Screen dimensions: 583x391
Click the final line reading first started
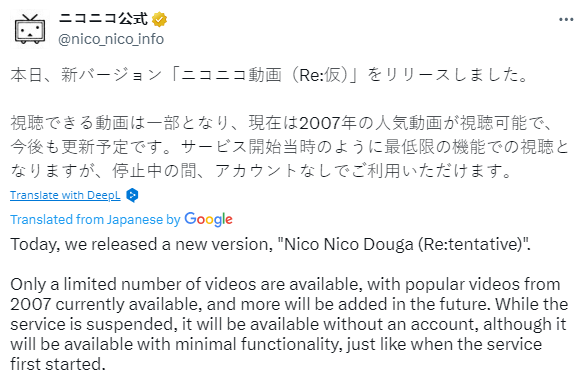pos(58,364)
